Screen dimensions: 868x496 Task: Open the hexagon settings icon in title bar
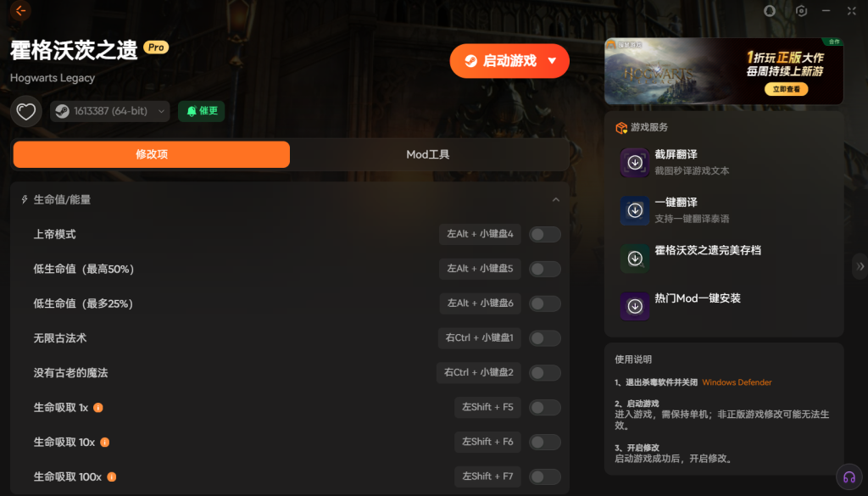tap(801, 11)
